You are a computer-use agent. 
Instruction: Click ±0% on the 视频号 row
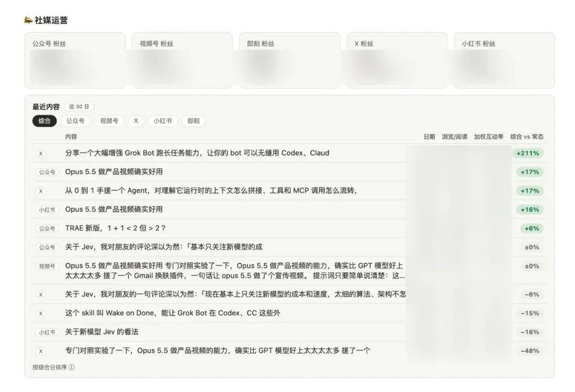(532, 266)
